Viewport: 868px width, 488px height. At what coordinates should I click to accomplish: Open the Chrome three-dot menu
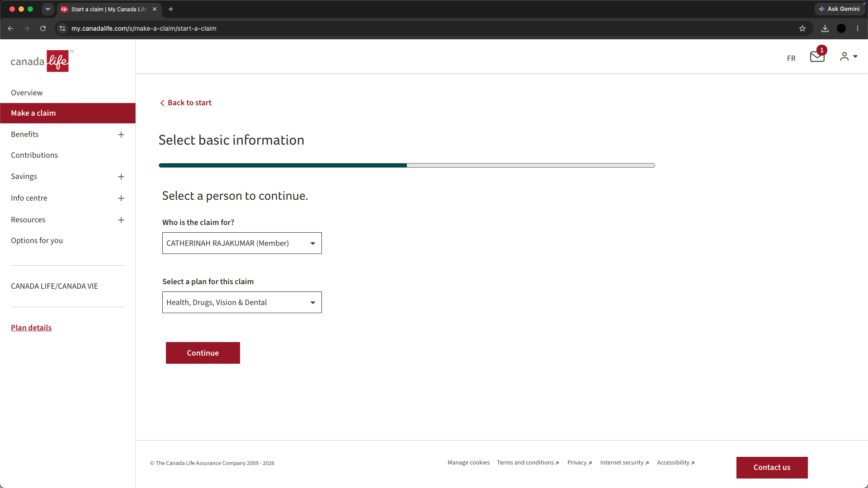[x=858, y=28]
